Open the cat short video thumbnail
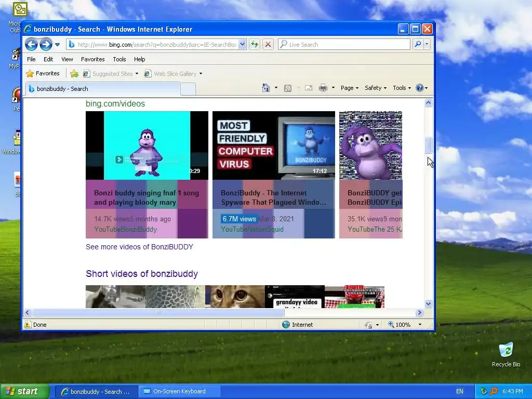This screenshot has height=399, width=532. click(x=235, y=297)
